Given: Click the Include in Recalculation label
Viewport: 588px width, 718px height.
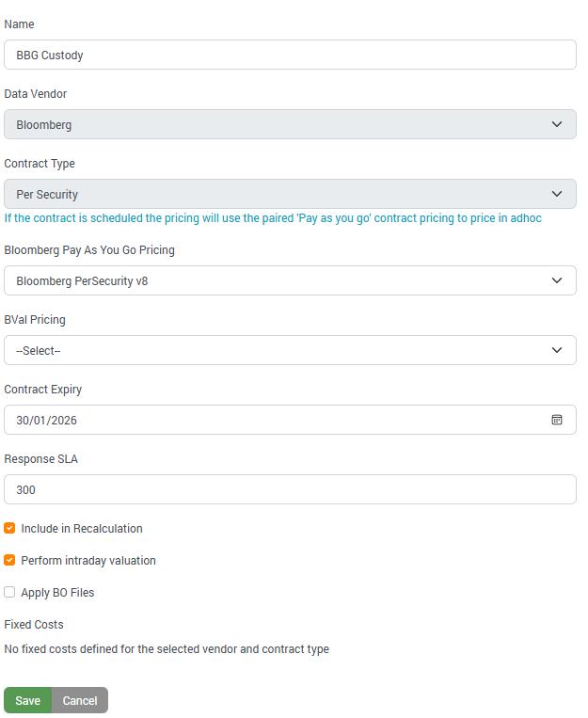Looking at the screenshot, I should point(82,529).
